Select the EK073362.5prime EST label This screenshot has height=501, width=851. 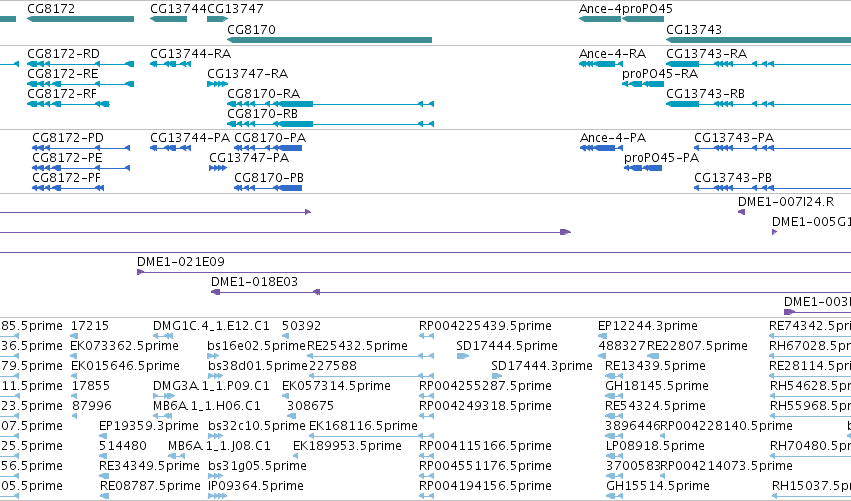124,346
